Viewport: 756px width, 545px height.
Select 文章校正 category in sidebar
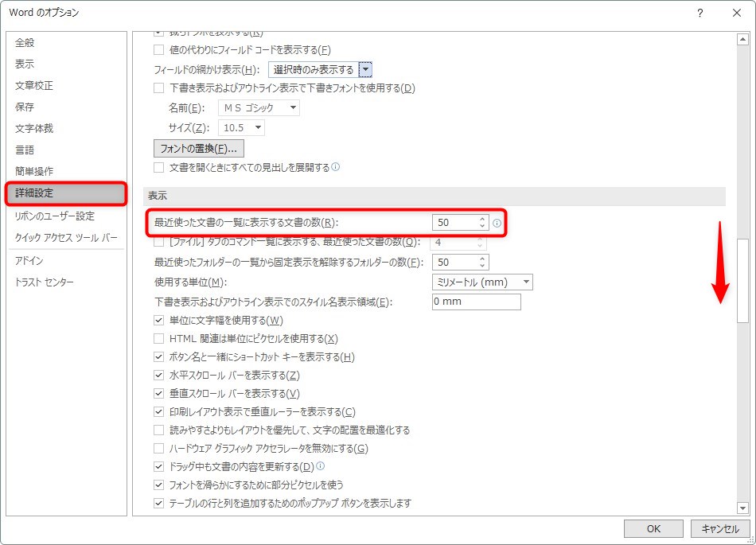(34, 85)
